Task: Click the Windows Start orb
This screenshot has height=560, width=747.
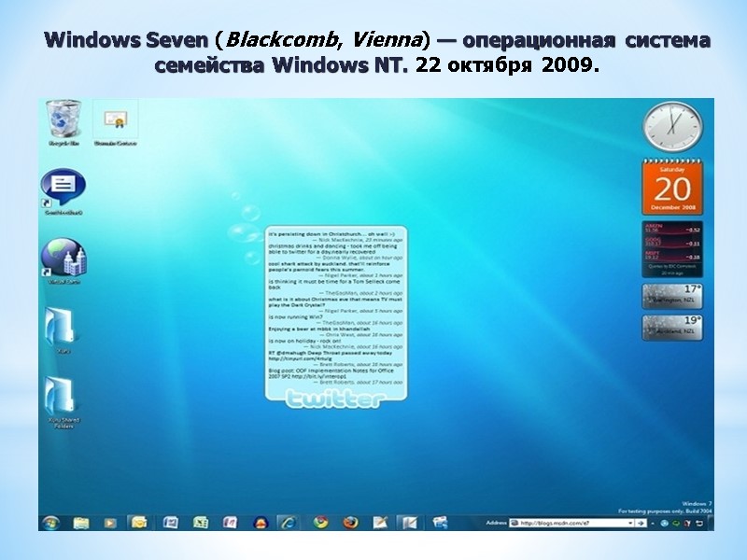Action: (51, 521)
